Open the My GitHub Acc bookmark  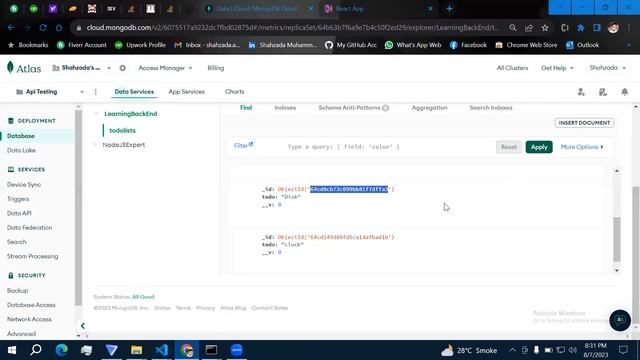tap(351, 45)
